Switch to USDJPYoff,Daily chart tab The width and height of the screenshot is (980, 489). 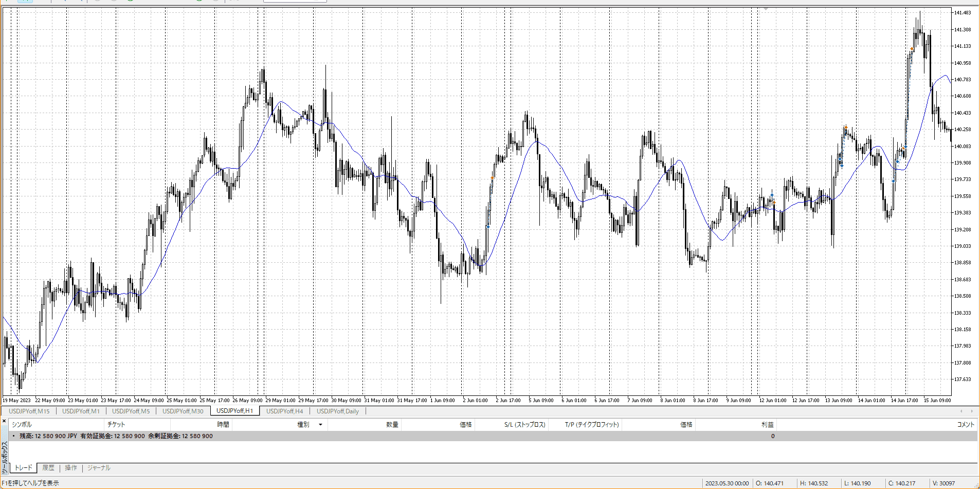[337, 411]
